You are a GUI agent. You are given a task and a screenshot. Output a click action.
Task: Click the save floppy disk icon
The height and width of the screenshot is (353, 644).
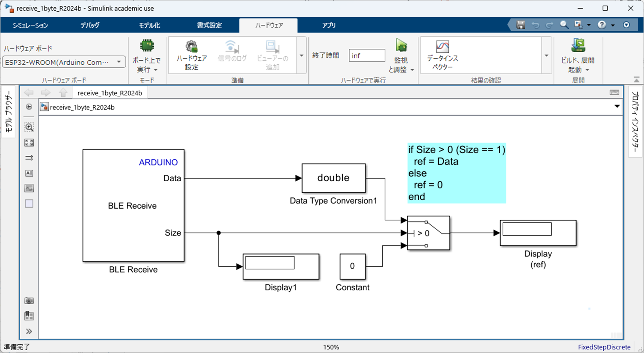click(521, 25)
